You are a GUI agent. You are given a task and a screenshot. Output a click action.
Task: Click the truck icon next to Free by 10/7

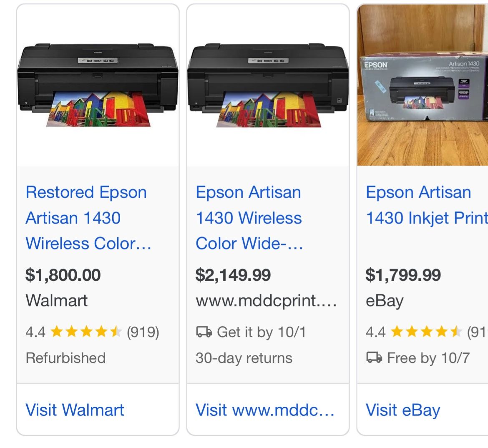[x=374, y=358]
